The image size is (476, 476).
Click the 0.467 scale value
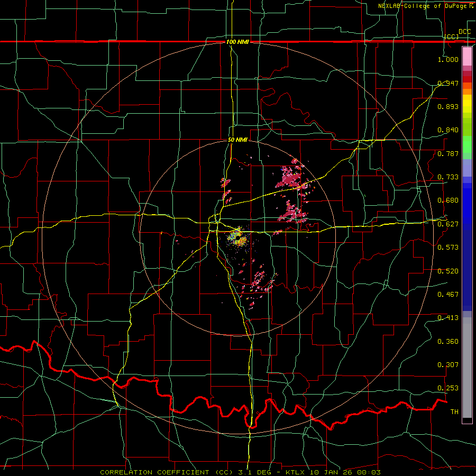click(x=448, y=295)
